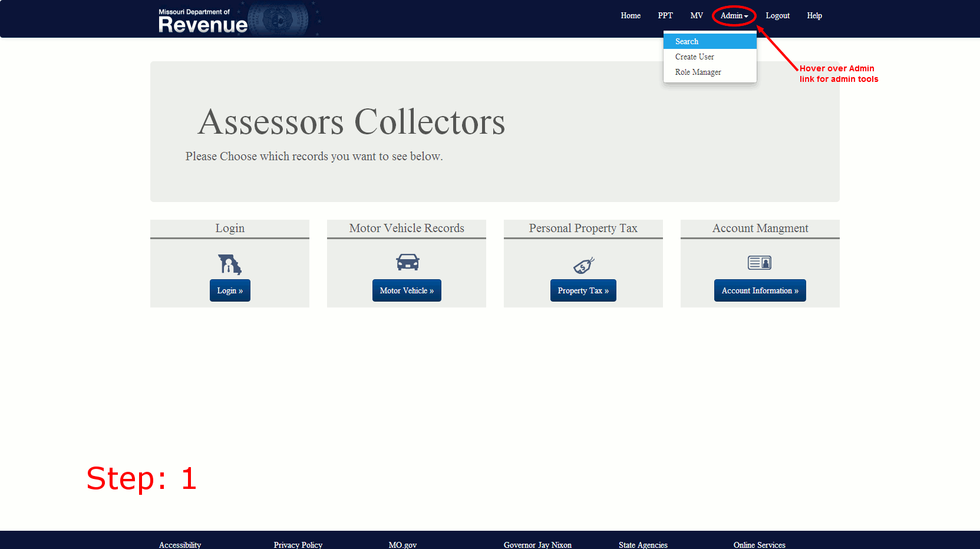Open Role Manager from Admin menu
The height and width of the screenshot is (549, 980).
click(x=698, y=72)
